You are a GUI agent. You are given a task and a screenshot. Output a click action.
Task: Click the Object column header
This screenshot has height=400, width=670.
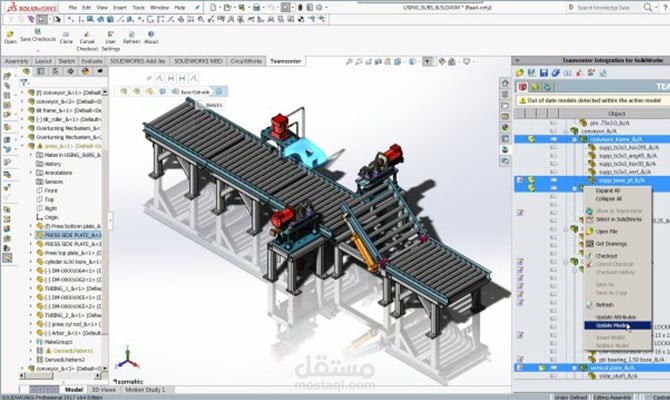coord(616,114)
